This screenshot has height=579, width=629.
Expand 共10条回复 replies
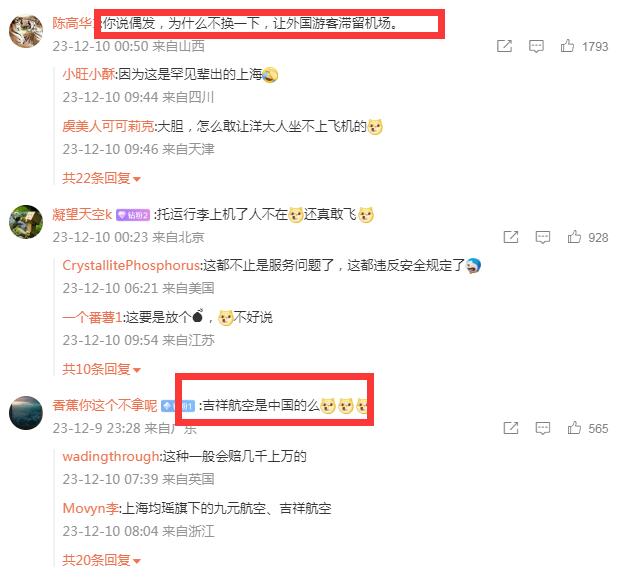tap(101, 369)
